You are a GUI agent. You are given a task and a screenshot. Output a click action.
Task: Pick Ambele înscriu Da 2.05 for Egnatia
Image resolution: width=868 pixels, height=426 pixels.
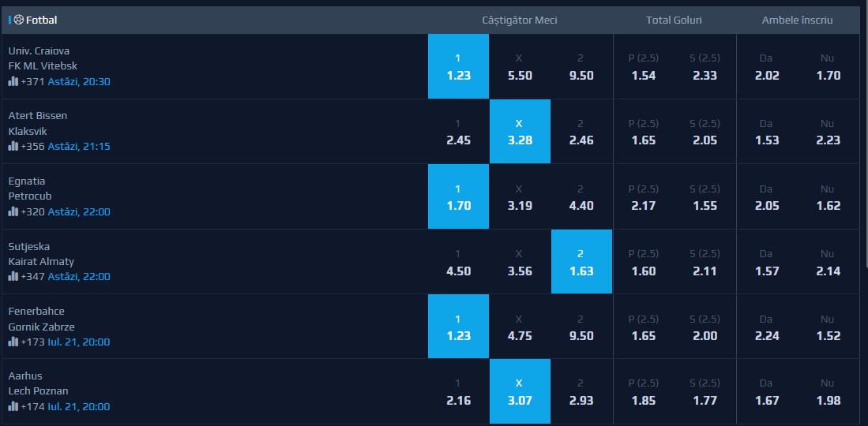click(x=767, y=197)
